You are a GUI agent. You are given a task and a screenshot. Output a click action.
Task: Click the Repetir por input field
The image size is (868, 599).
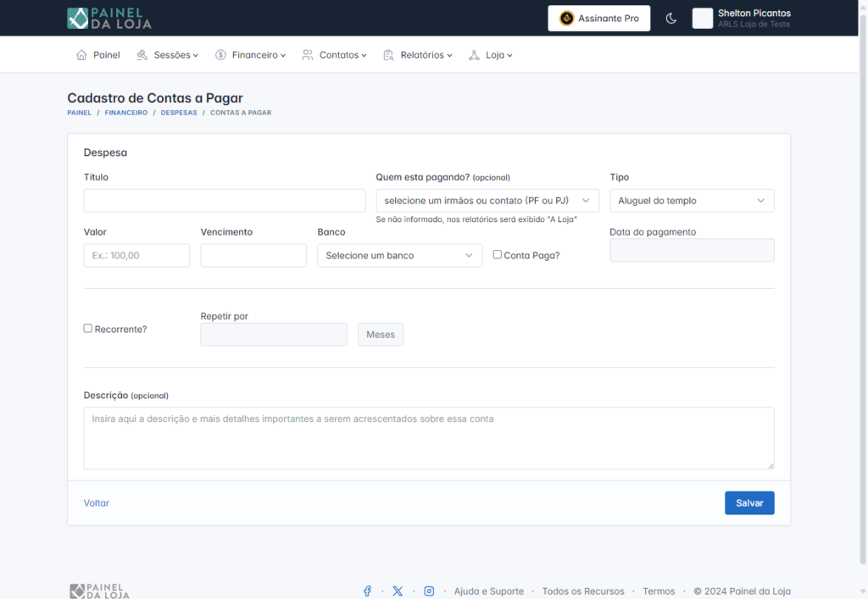(x=274, y=334)
